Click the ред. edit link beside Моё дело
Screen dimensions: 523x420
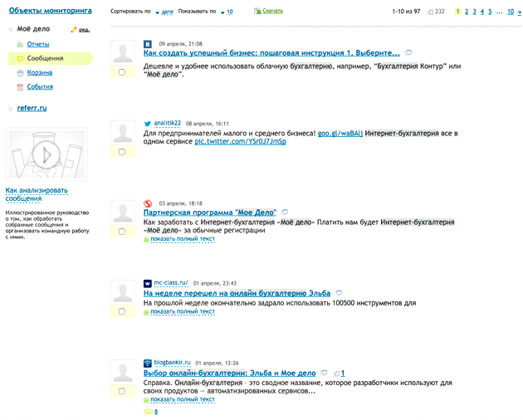pyautogui.click(x=84, y=30)
